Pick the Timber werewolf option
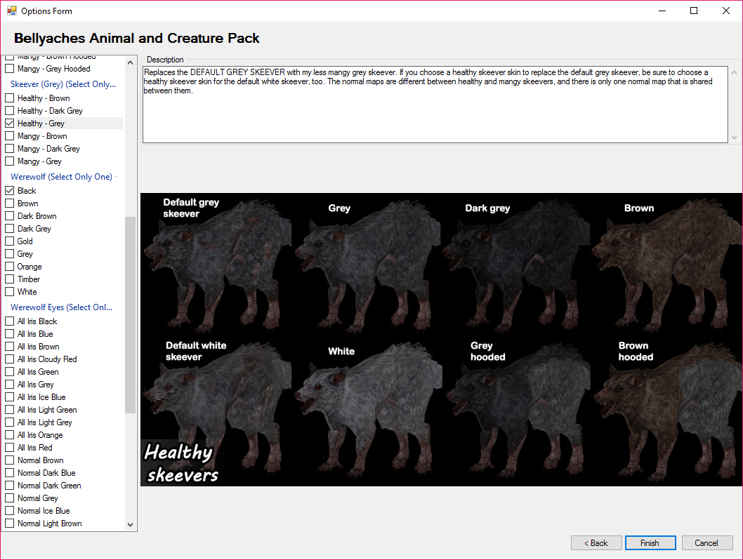743x560 pixels. point(9,279)
